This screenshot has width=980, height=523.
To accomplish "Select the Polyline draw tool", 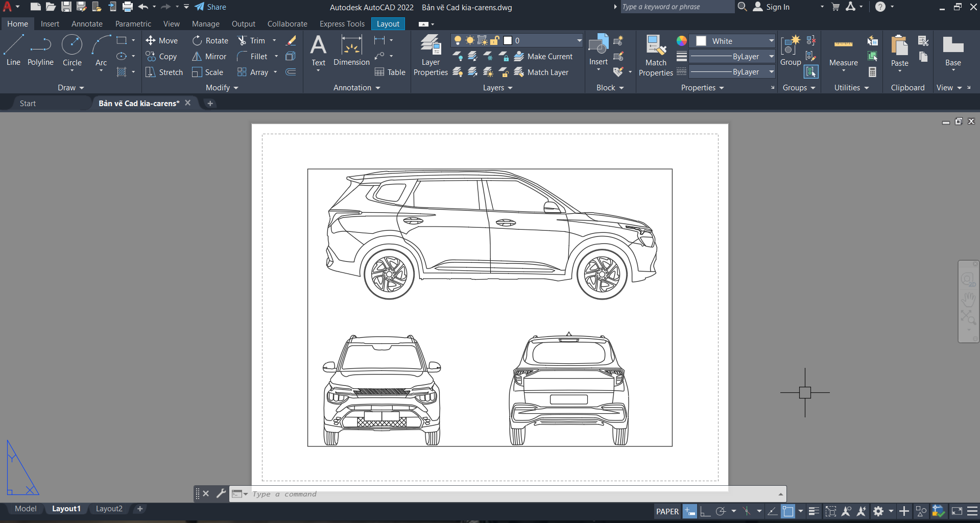I will [x=40, y=51].
